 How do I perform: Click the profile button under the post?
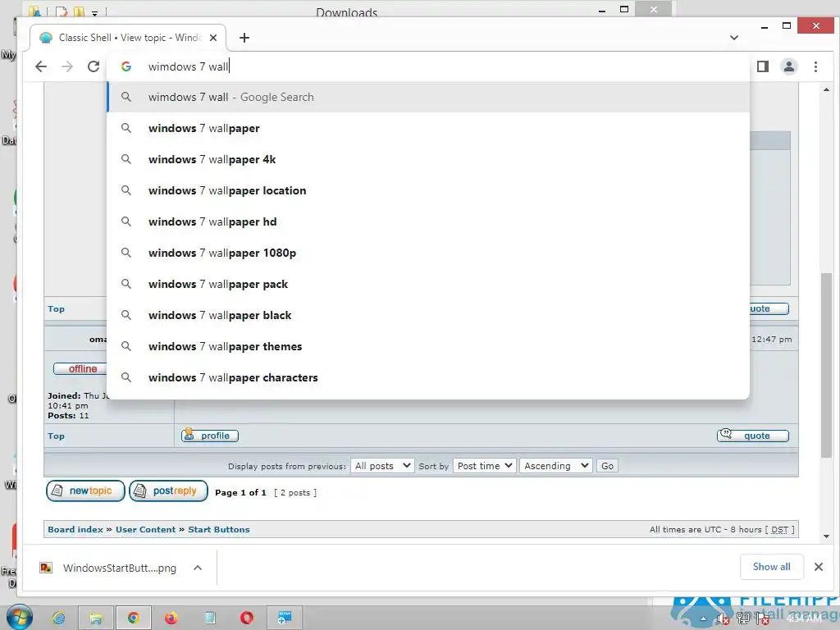(x=209, y=435)
